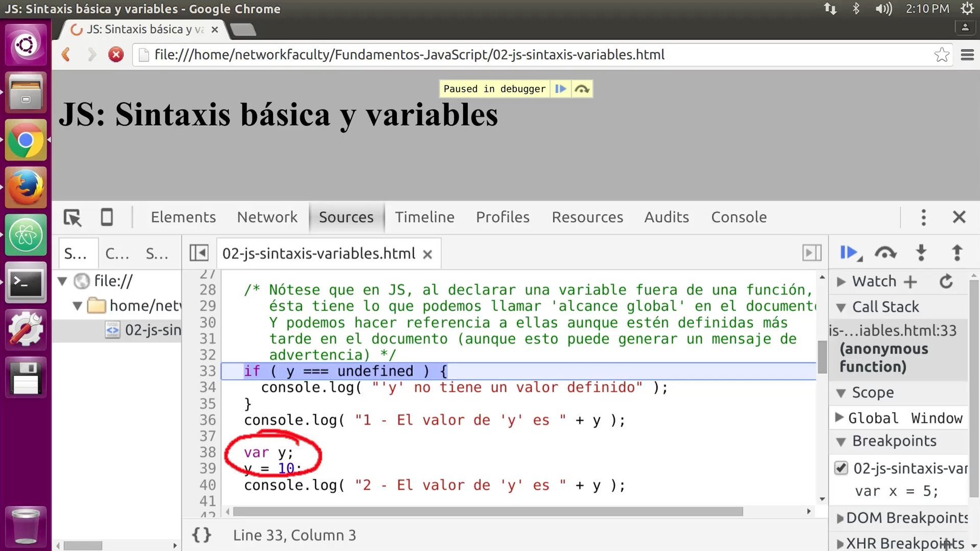Switch to the Network tab

click(x=267, y=217)
